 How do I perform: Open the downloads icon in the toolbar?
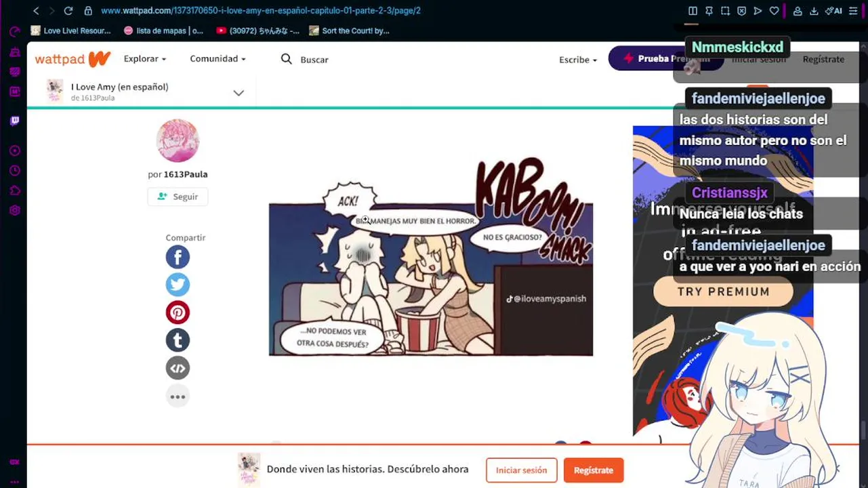pyautogui.click(x=814, y=11)
